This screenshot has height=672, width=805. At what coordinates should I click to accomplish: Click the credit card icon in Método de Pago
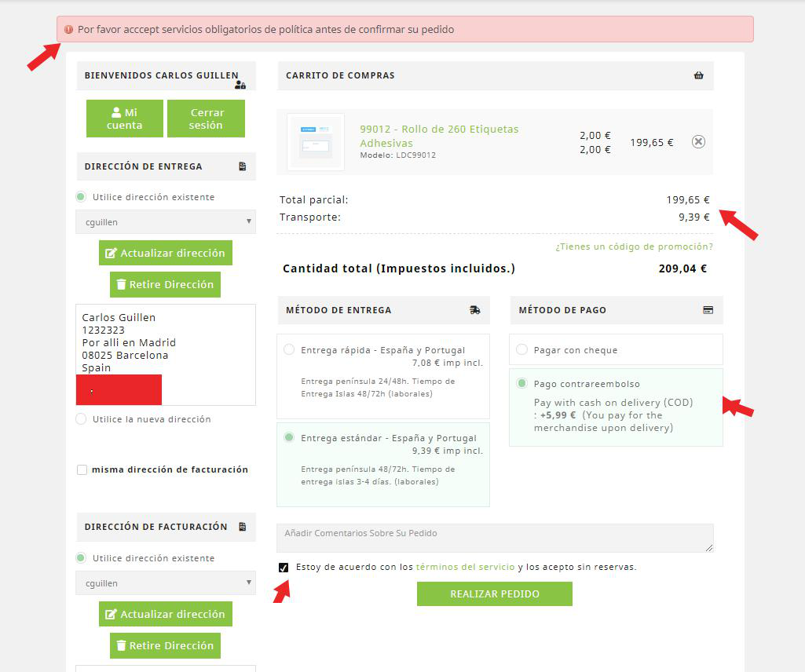tap(708, 310)
